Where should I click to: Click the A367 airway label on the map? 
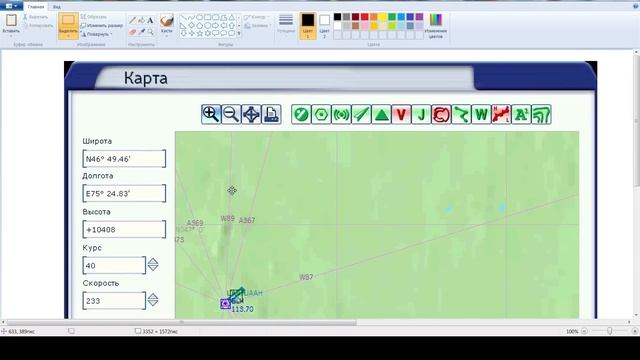[247, 220]
